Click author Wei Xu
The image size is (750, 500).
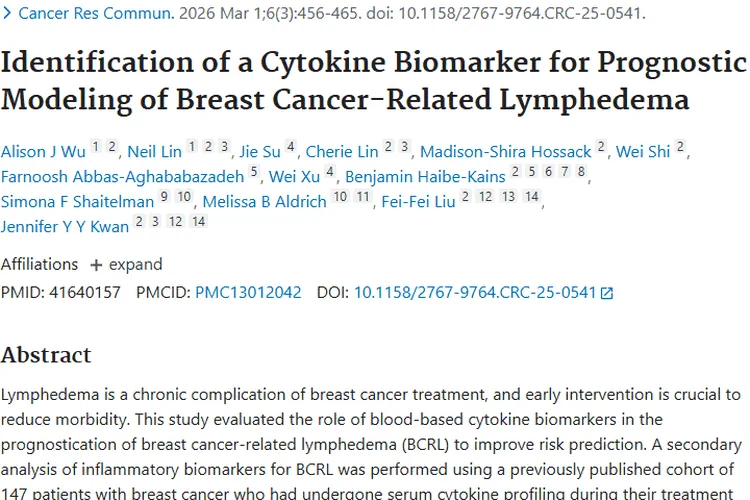(x=293, y=177)
